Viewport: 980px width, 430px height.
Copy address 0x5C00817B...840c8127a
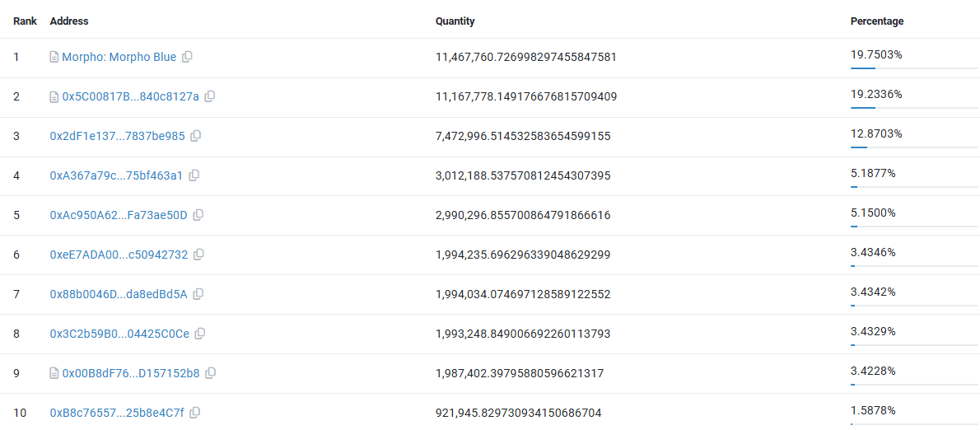pos(210,96)
